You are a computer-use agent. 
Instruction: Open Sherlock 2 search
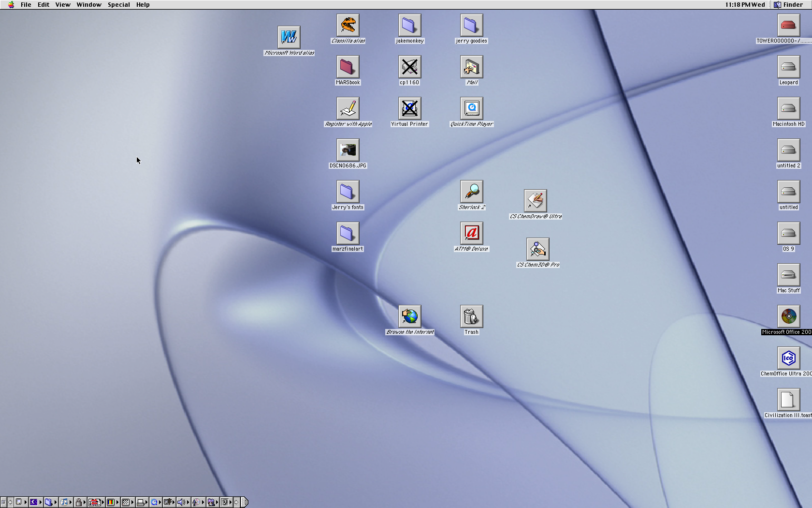coord(472,191)
